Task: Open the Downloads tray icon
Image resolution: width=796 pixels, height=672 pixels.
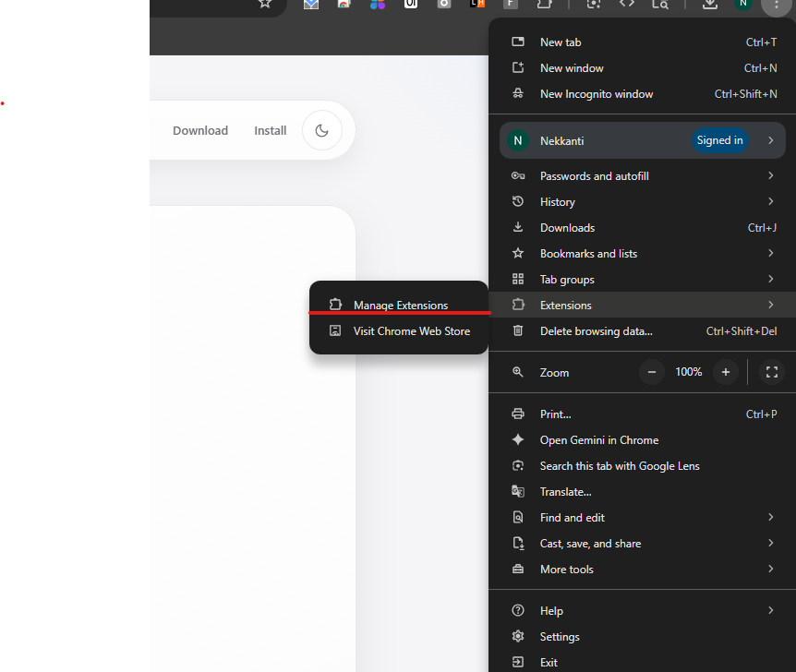Action: tap(709, 6)
